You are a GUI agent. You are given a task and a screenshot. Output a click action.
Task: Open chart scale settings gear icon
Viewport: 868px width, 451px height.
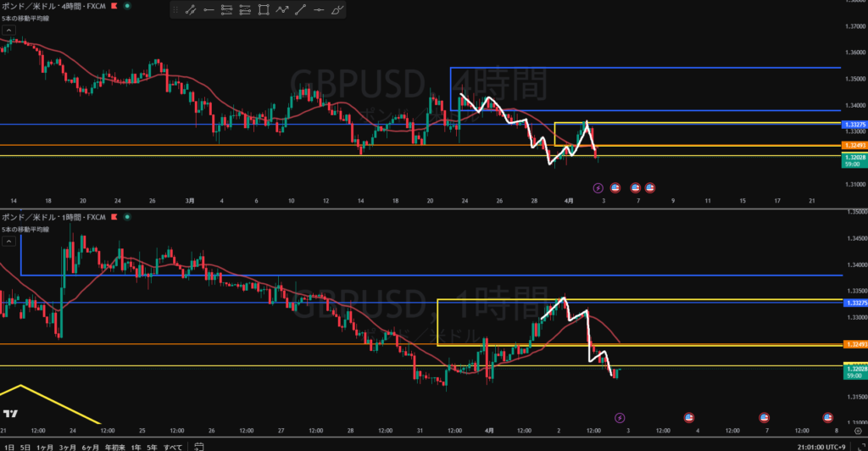pos(858,432)
